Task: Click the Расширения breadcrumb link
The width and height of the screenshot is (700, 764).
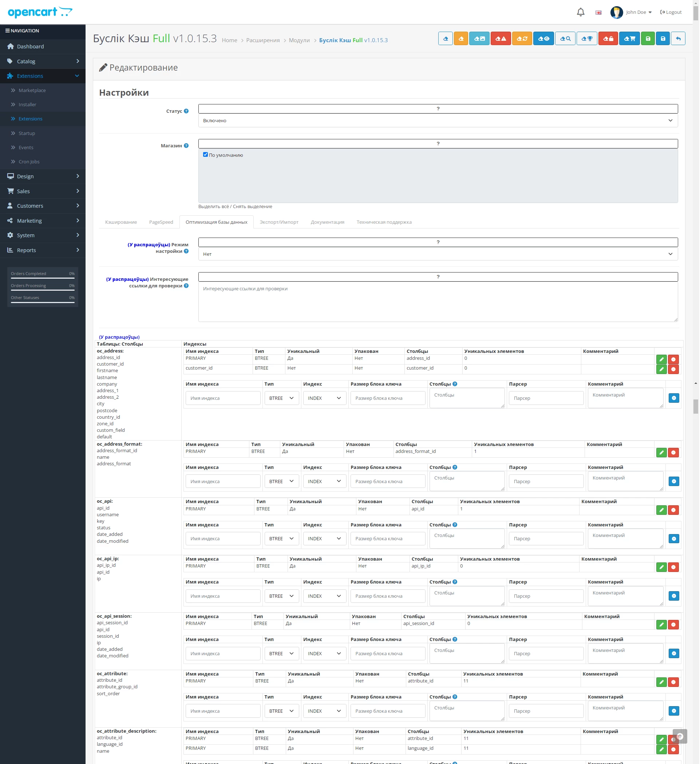Action: (263, 40)
